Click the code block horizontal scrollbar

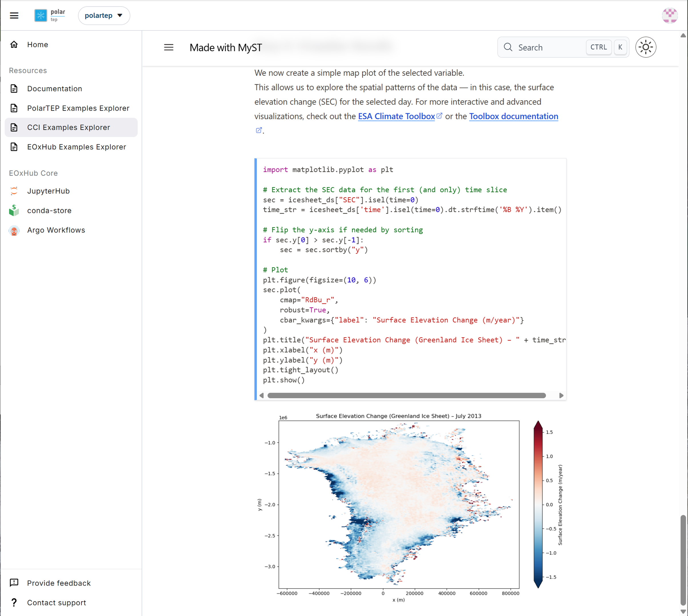[407, 395]
